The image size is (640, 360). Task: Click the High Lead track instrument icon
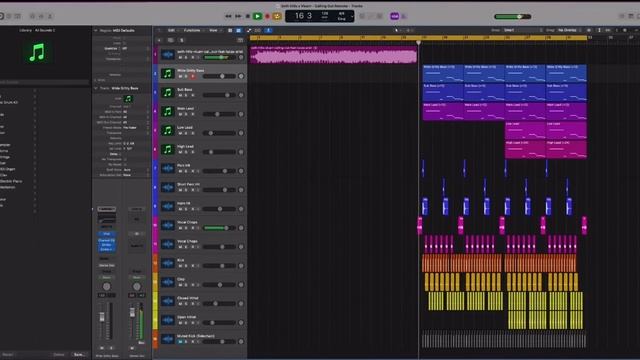click(x=167, y=149)
